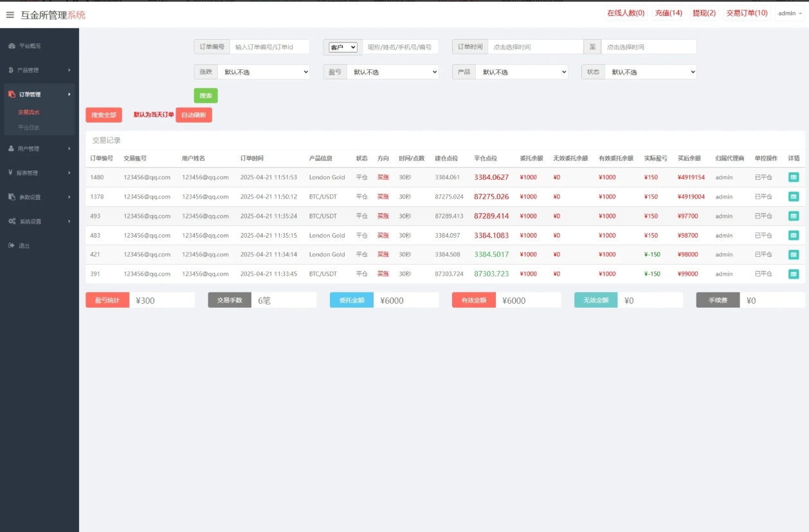The width and height of the screenshot is (809, 532).
Task: Open the 充值(14) notification link
Action: [x=668, y=13]
